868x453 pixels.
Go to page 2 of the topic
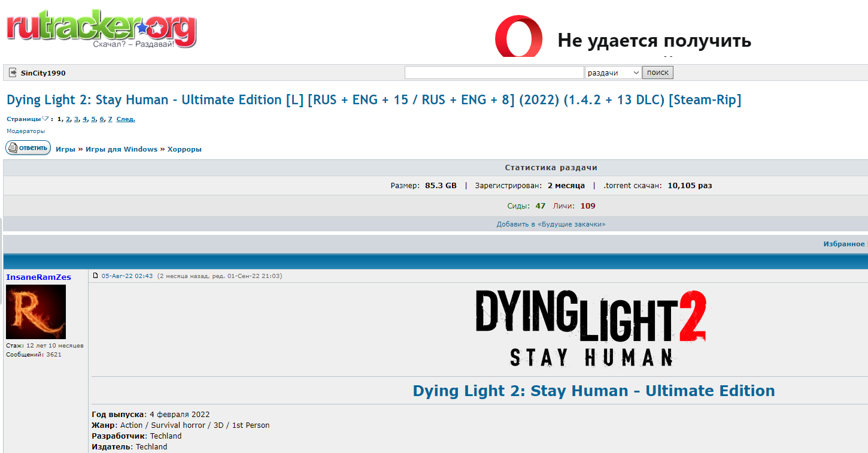tap(68, 119)
